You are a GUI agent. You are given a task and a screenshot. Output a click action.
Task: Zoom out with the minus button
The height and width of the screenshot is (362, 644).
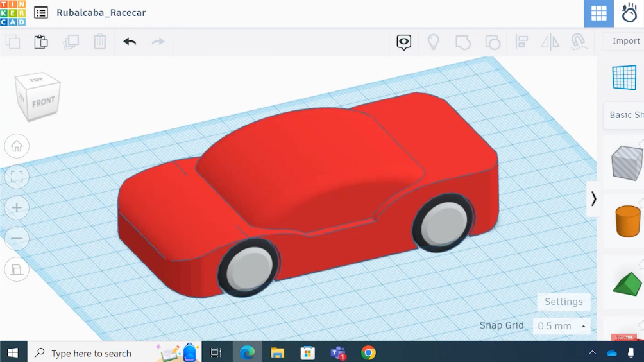coord(17,238)
